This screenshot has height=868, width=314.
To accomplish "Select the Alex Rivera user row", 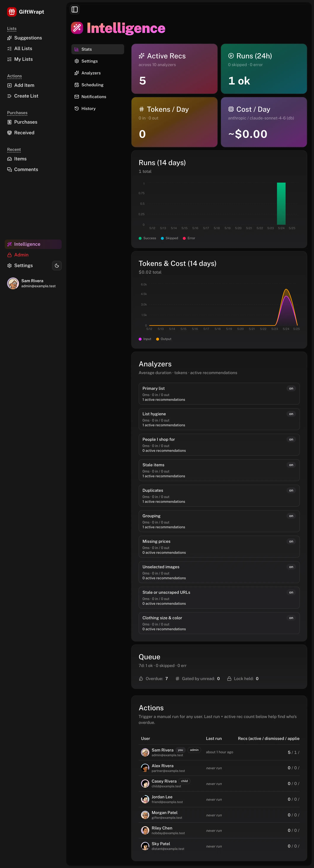I will point(219,768).
